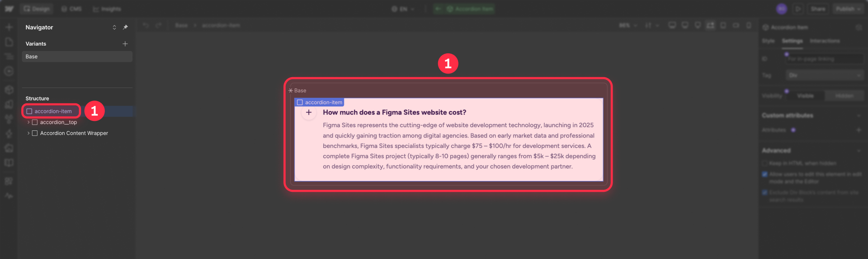Open the Insights tab

pyautogui.click(x=107, y=9)
